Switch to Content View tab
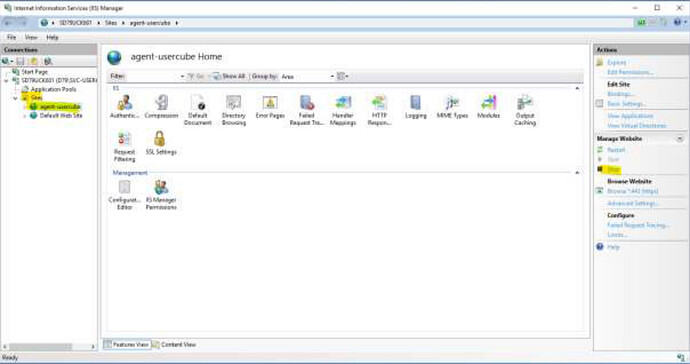 tap(174, 344)
